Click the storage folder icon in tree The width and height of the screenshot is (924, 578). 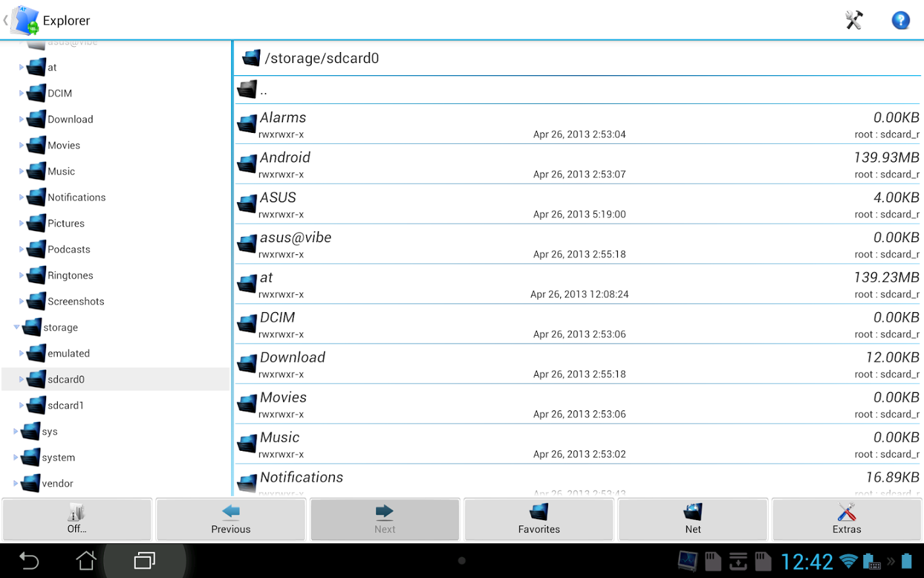[32, 327]
